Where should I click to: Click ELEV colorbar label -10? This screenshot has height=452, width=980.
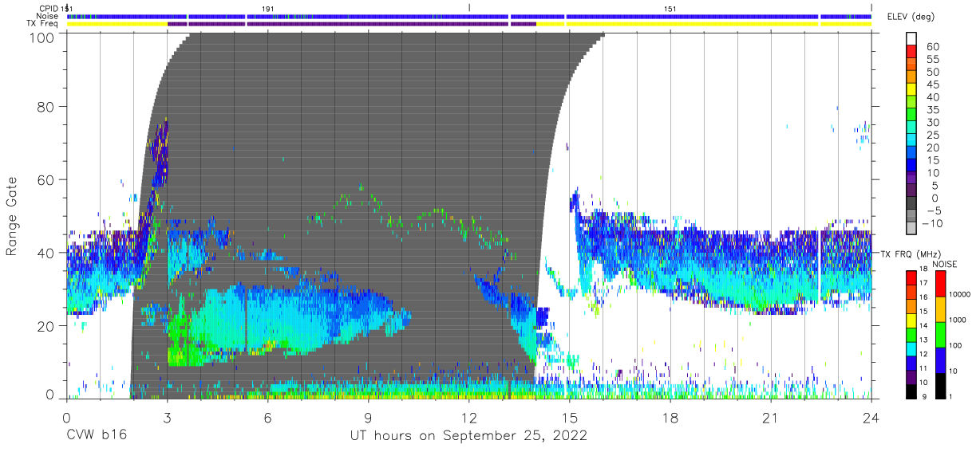coord(931,223)
